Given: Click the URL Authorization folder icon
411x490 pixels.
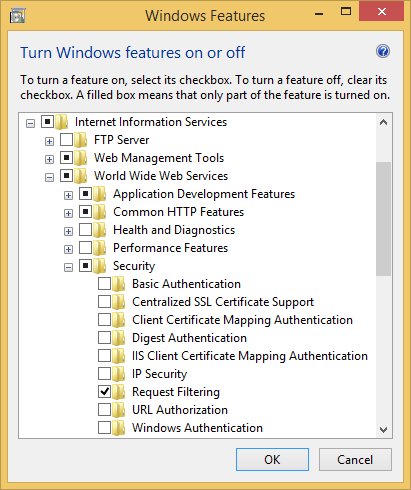Looking at the screenshot, I should tap(119, 410).
